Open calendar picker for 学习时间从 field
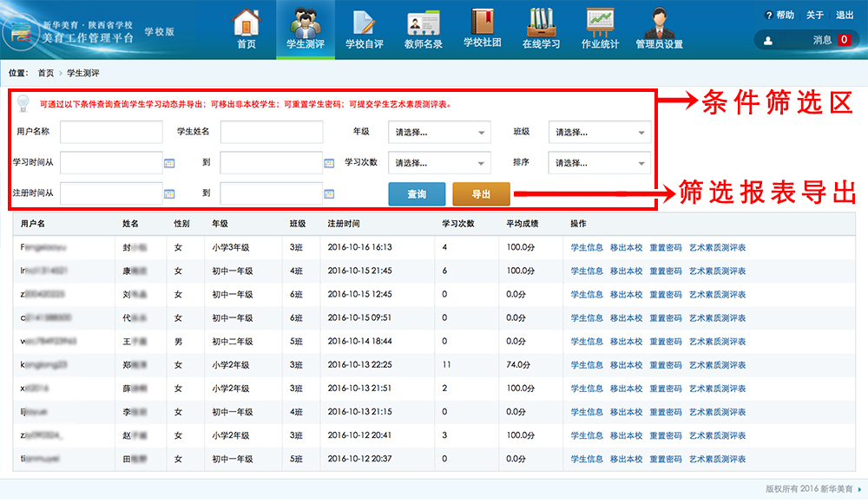 (x=169, y=162)
